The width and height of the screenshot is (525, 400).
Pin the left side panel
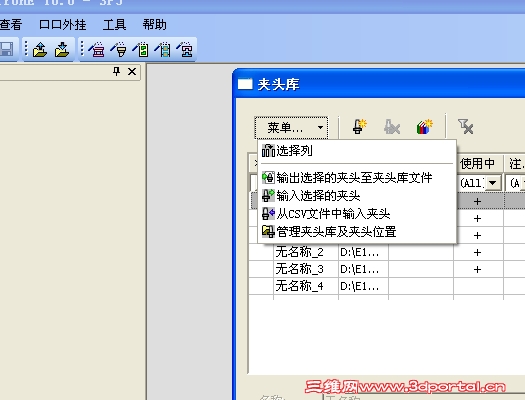pyautogui.click(x=116, y=71)
